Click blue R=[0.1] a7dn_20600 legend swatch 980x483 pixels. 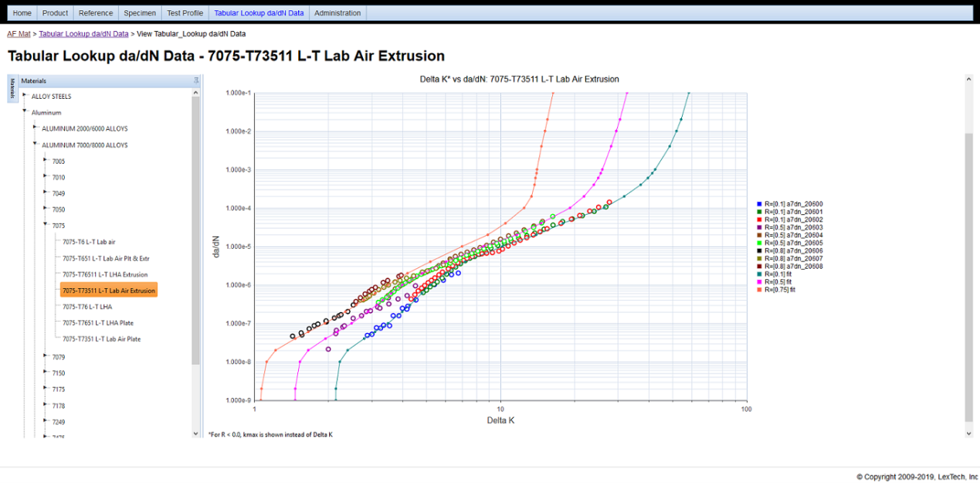pyautogui.click(x=760, y=204)
